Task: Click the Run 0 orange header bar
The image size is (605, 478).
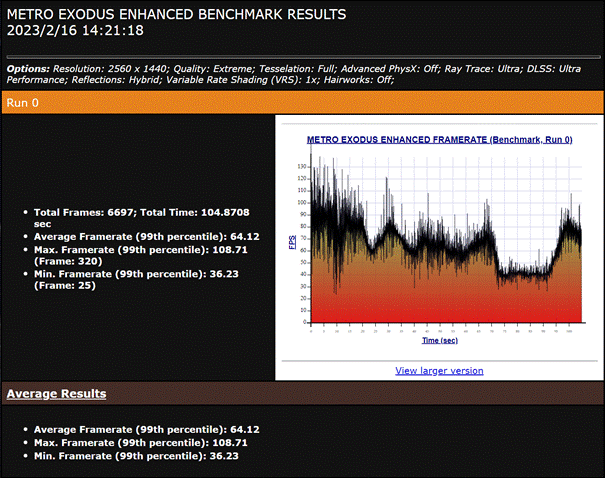Action: (x=302, y=102)
